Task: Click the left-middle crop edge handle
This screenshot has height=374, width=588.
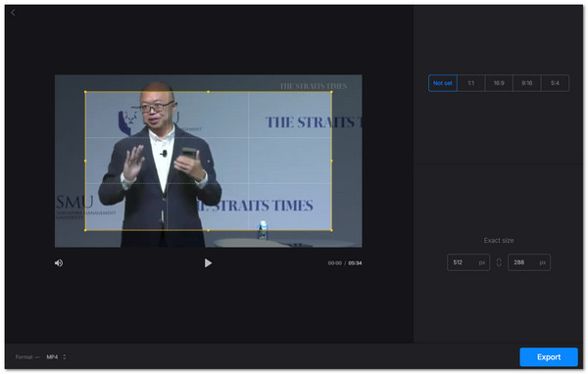Action: click(x=85, y=161)
